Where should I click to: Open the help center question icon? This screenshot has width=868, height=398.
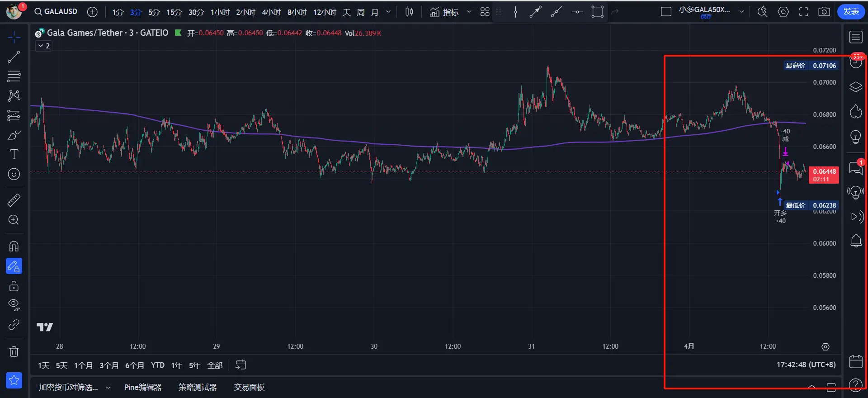coord(856,385)
